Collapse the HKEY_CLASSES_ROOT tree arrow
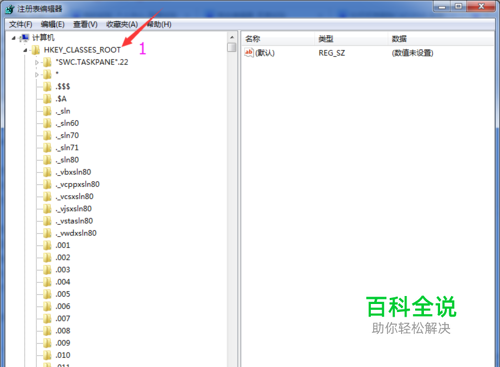The height and width of the screenshot is (367, 500). 25,50
